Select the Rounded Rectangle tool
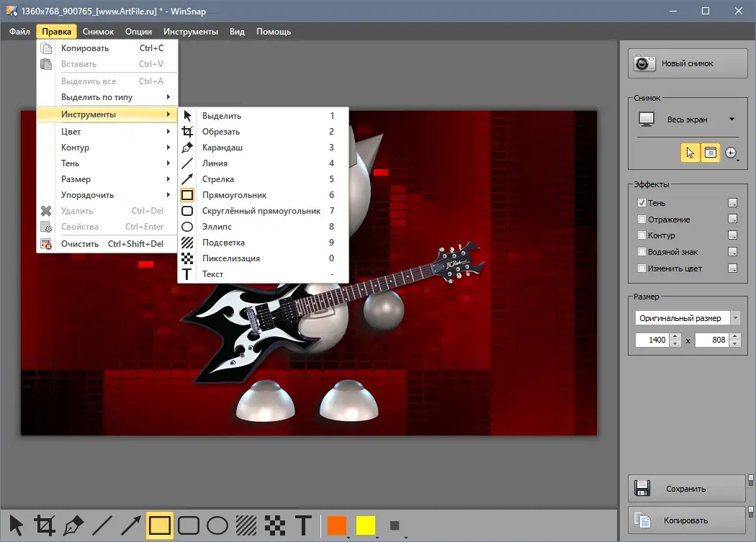The image size is (756, 542). [188, 525]
